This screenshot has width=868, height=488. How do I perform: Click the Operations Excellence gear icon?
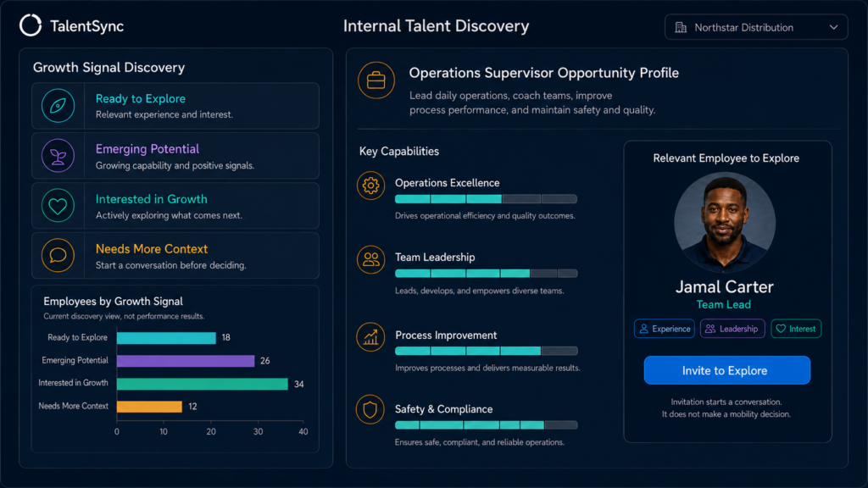[x=370, y=186]
